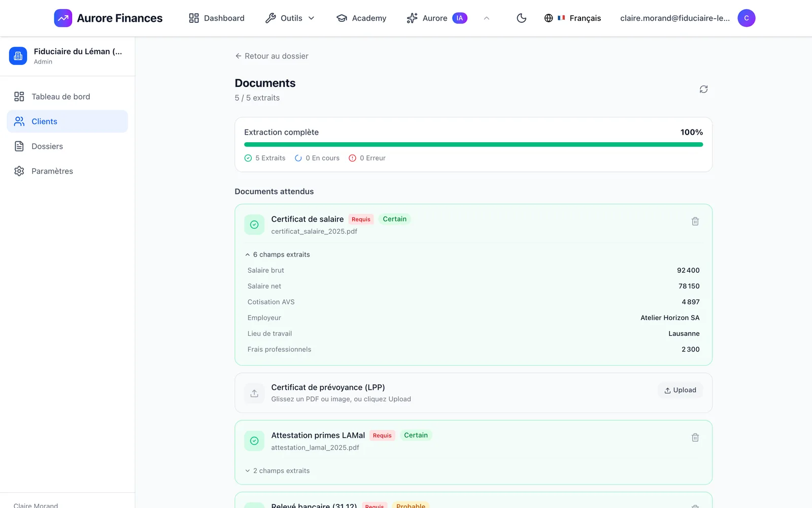Click the 0 En cours status indicator
The width and height of the screenshot is (812, 508).
pos(317,158)
